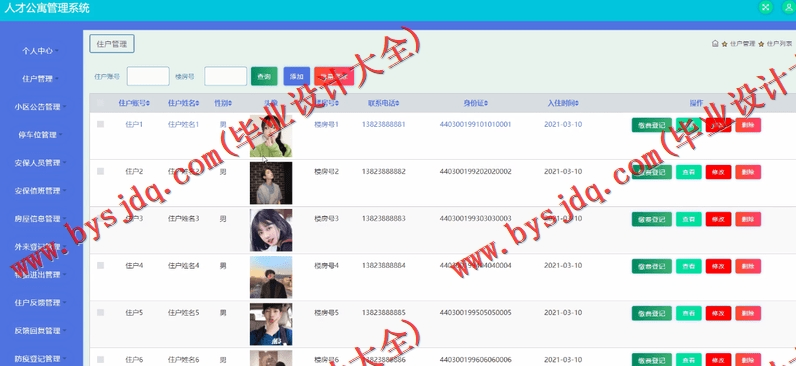Click the red button beside 添加
This screenshot has height=366, width=796.
[x=334, y=76]
